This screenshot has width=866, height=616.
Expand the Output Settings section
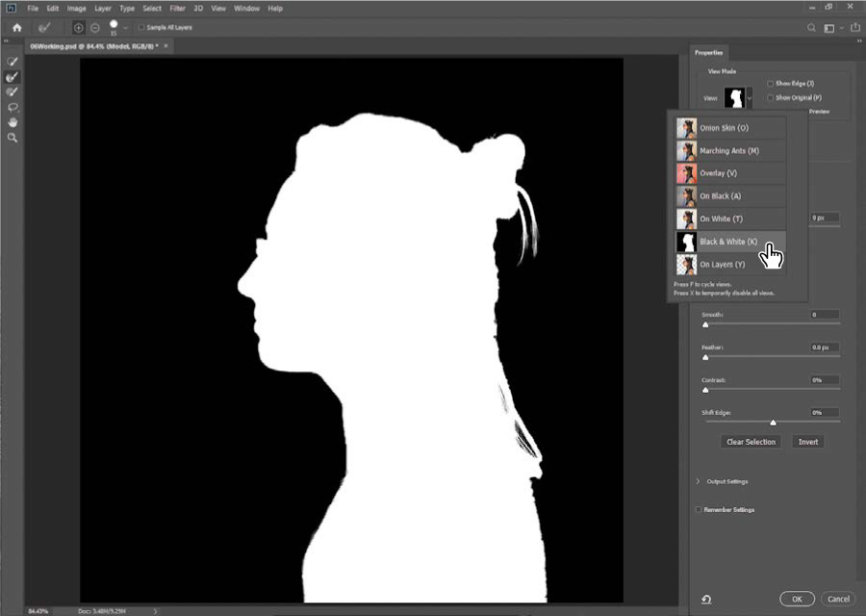[697, 481]
